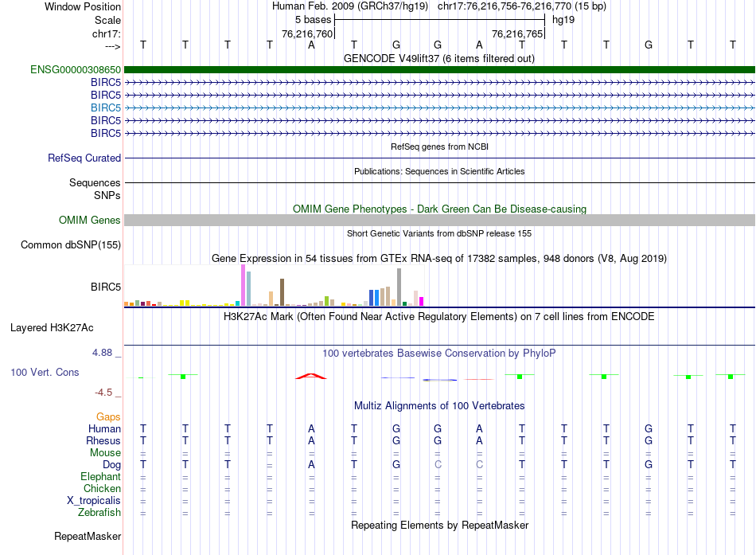Select the Rhesus alignment row label
The height and width of the screenshot is (555, 756).
[103, 440]
